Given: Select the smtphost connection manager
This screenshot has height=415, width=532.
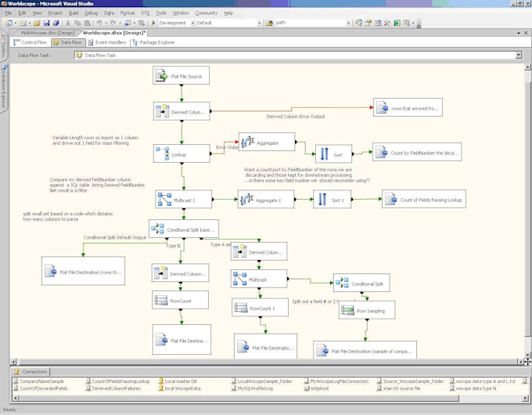Looking at the screenshot, I should [321, 388].
